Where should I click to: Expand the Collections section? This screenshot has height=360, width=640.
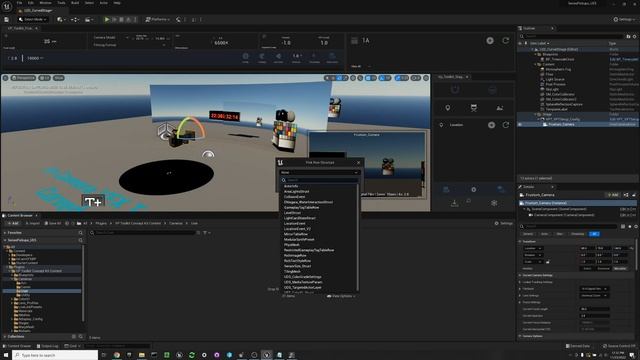click(x=5, y=337)
